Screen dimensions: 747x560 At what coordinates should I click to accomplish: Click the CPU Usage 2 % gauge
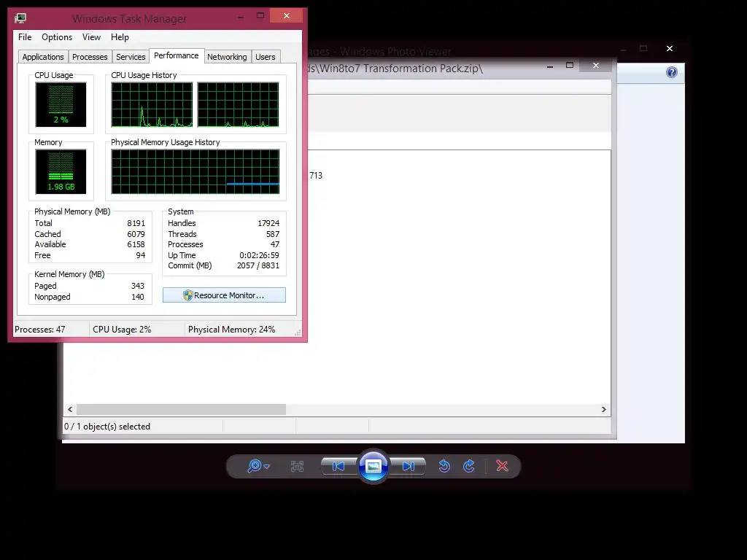click(61, 104)
